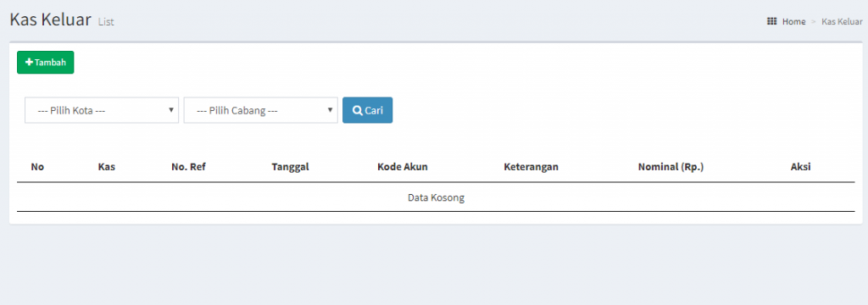Click the Tanggal column header
The width and height of the screenshot is (868, 305).
[290, 167]
